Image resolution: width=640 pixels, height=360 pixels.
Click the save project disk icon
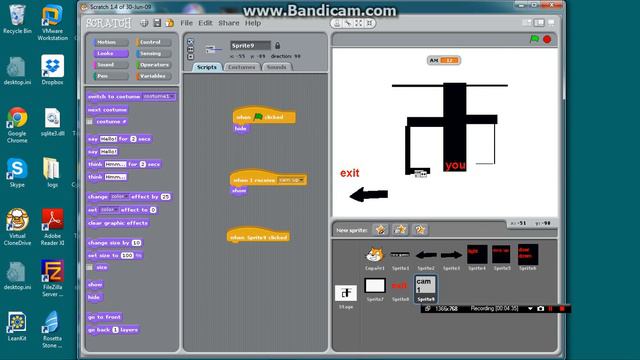pyautogui.click(x=157, y=23)
